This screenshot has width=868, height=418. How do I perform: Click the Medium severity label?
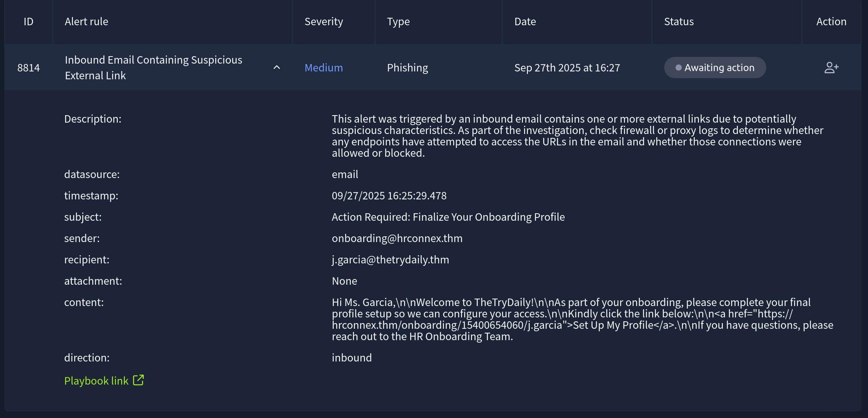click(324, 68)
